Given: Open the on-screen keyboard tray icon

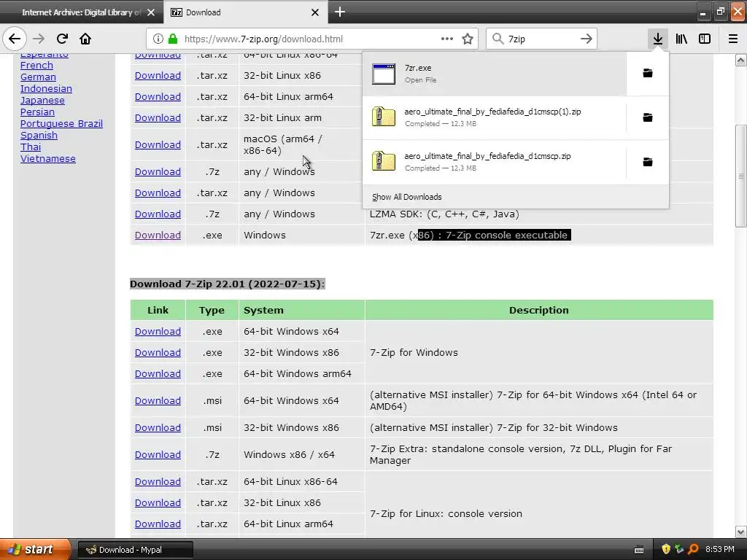Looking at the screenshot, I should tap(639, 550).
